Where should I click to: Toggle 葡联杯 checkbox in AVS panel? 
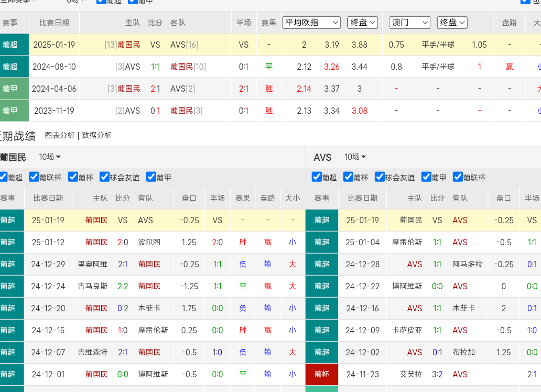(458, 177)
